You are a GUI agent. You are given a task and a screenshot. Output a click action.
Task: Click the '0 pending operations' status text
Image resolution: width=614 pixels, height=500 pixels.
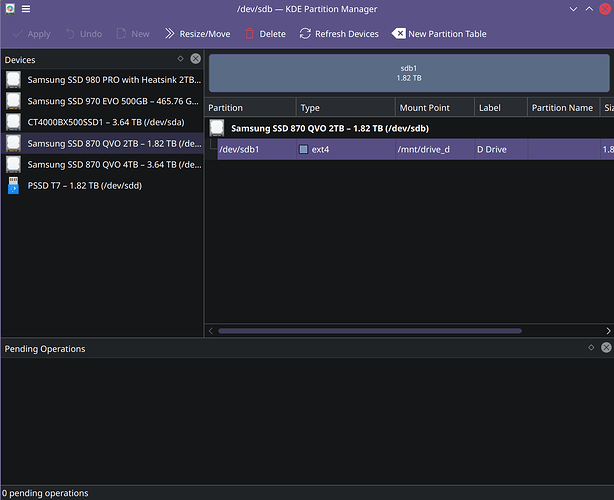coord(45,493)
